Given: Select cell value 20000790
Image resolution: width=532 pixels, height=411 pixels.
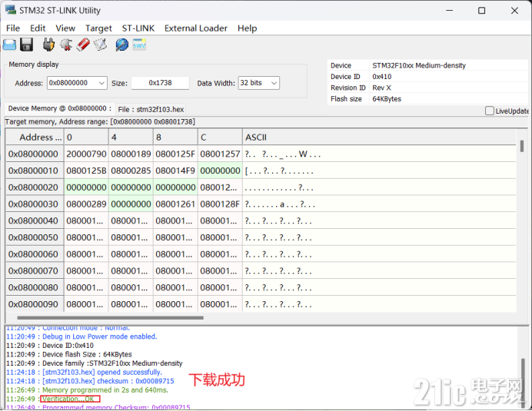Looking at the screenshot, I should pos(86,154).
